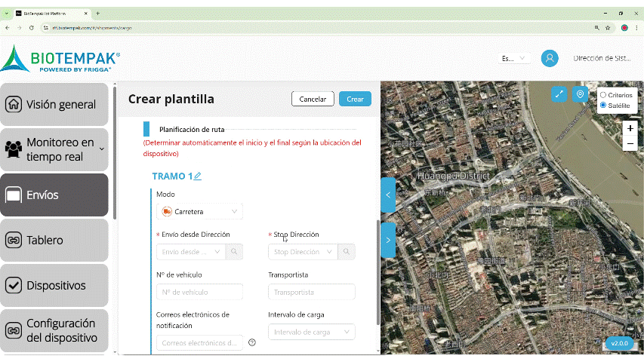Open a new browser tab
This screenshot has width=644, height=362.
coord(97,14)
